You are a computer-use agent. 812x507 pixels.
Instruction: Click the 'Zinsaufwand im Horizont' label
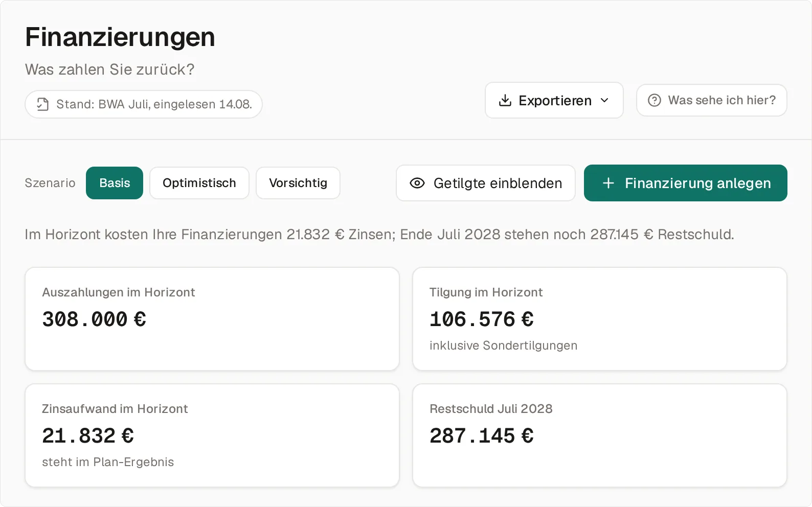(115, 409)
